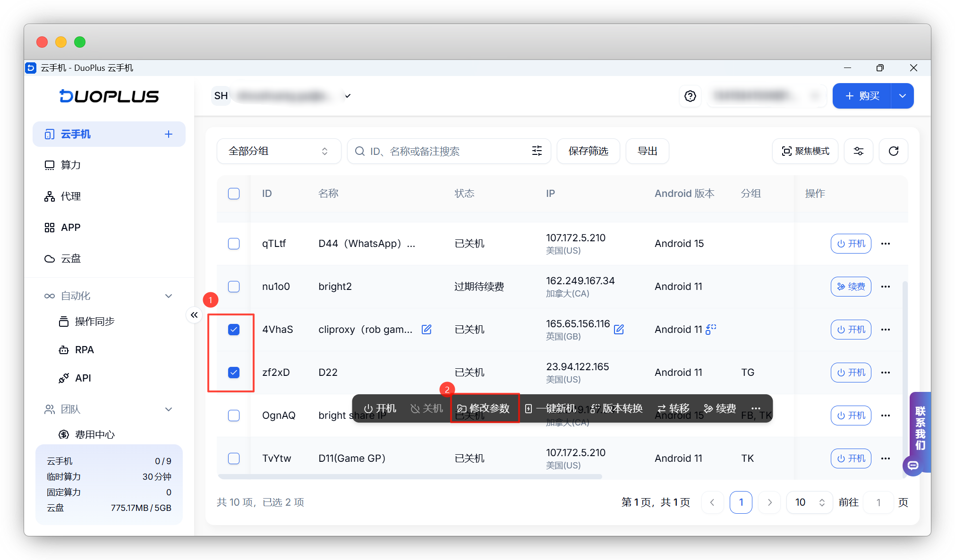Click the horizontal table scrollbar

pos(410,476)
